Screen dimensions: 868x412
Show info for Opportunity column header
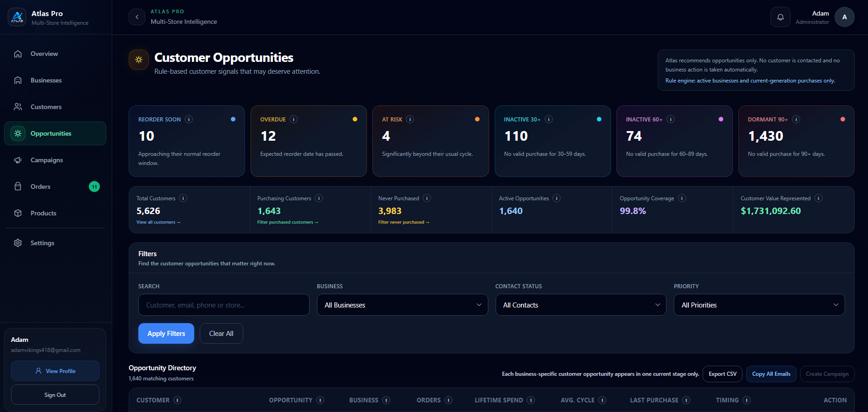320,400
